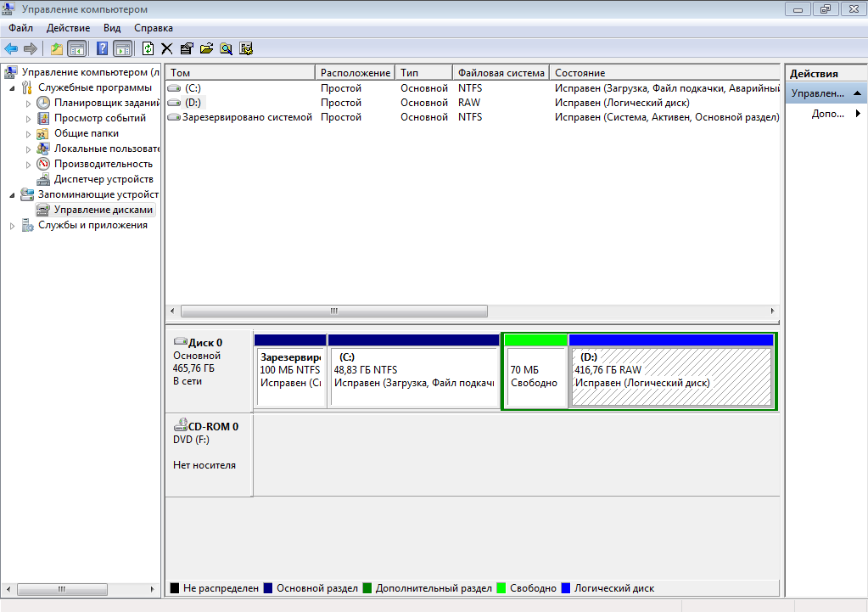Click the Refresh icon in the toolbar
Image resolution: width=868 pixels, height=612 pixels.
coord(148,48)
